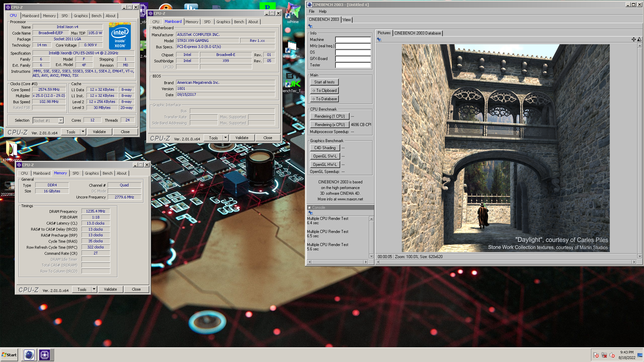Viewport: 644px width, 362px height.
Task: Expand Tools dropdown arrow in Mainboard window
Action: pyautogui.click(x=225, y=138)
